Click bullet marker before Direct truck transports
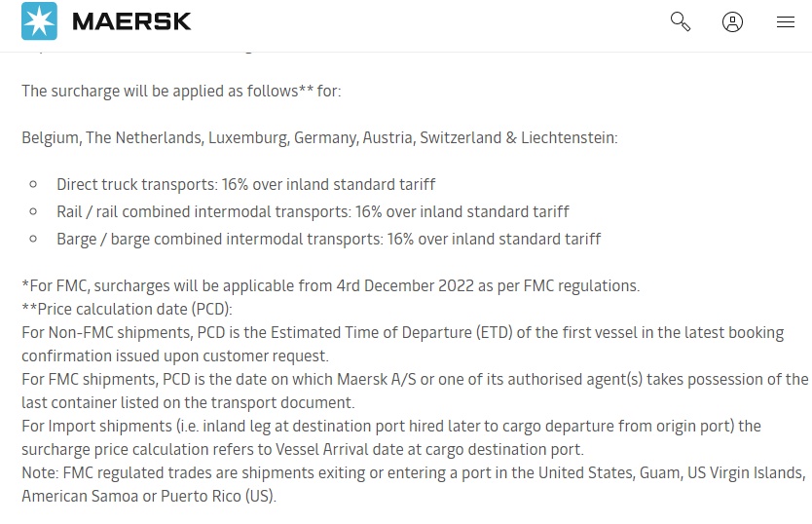812x524 pixels. [x=34, y=184]
